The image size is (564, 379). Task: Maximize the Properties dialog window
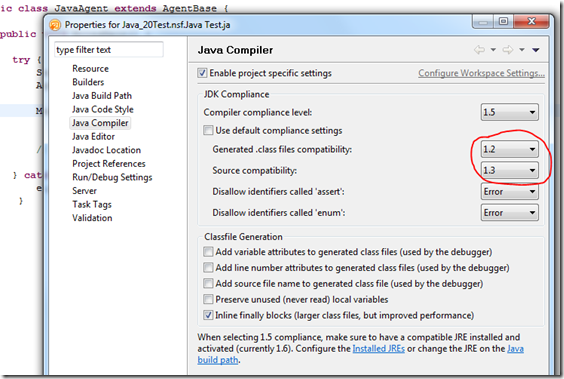tap(504, 21)
